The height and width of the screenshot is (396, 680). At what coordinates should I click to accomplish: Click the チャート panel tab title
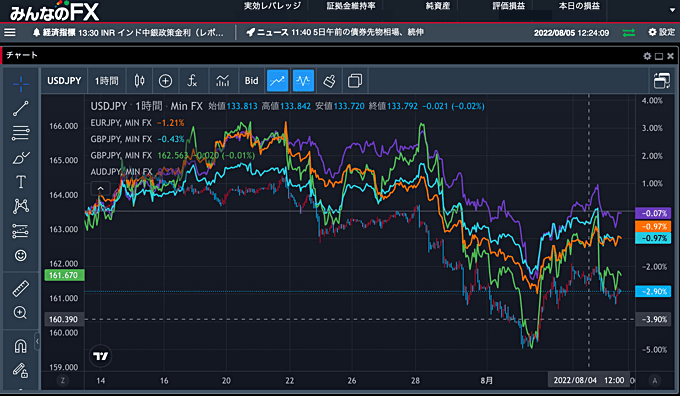click(x=22, y=56)
